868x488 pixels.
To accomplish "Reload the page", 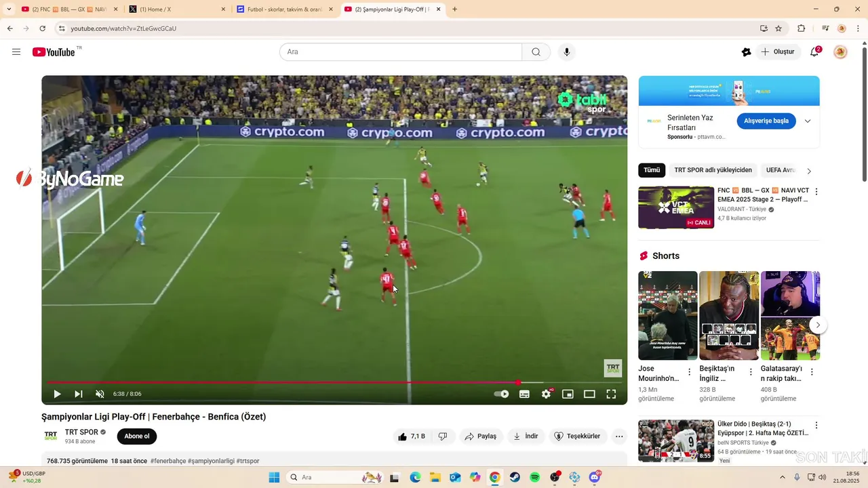I will click(42, 28).
